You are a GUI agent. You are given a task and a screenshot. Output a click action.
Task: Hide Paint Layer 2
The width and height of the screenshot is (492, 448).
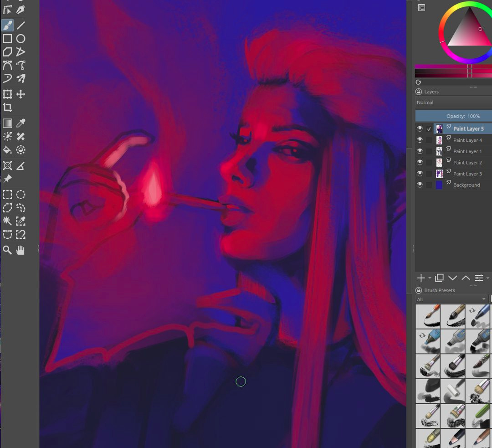(x=420, y=162)
